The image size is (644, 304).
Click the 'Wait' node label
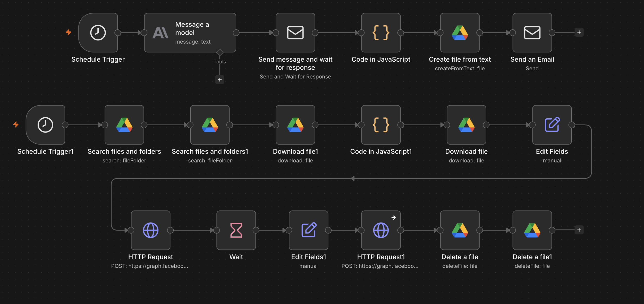tap(236, 257)
